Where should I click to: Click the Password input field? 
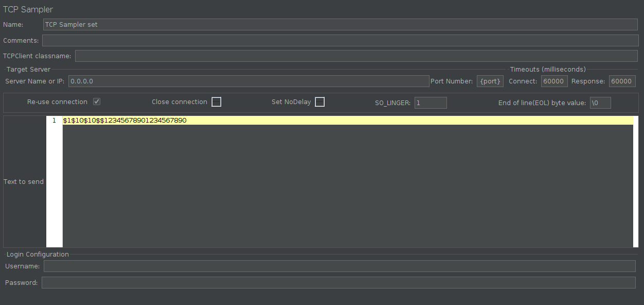[x=257, y=282]
